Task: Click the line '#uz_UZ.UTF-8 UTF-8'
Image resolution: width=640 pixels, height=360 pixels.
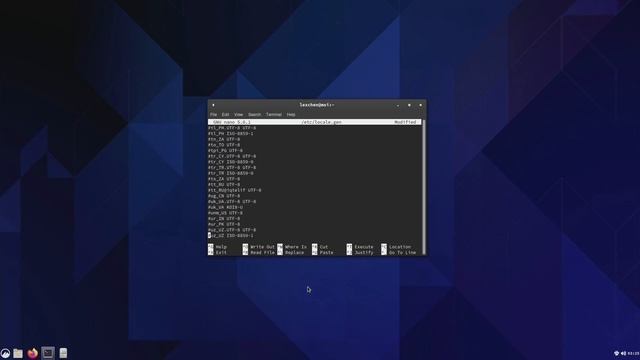Action: [x=232, y=230]
